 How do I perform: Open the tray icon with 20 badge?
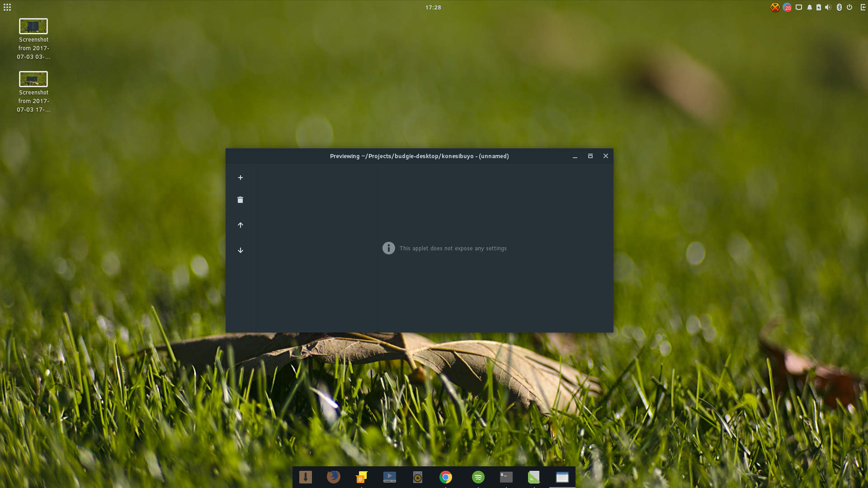pos(787,7)
